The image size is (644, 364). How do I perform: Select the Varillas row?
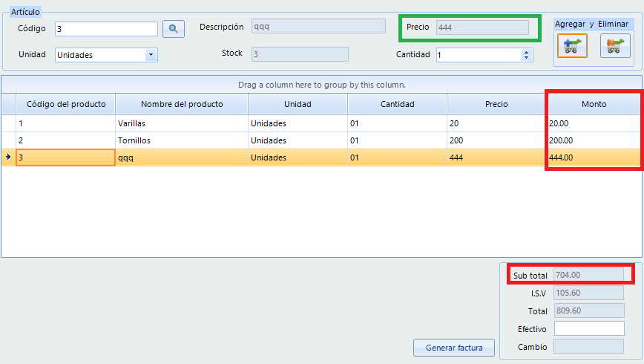321,123
